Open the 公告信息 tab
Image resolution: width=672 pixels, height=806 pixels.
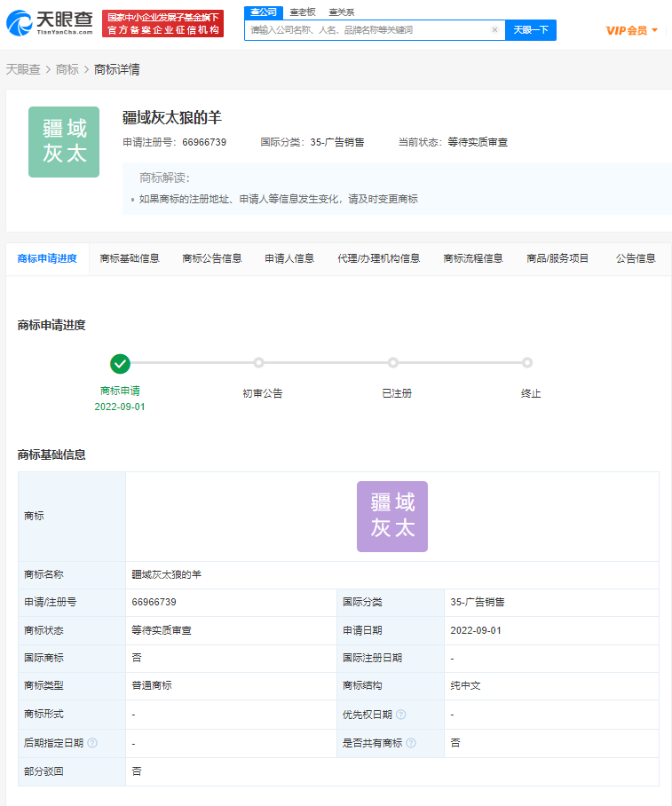point(636,258)
